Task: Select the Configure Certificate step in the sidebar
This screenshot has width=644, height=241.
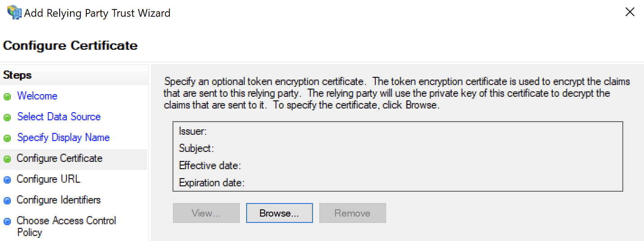Action: click(x=59, y=158)
